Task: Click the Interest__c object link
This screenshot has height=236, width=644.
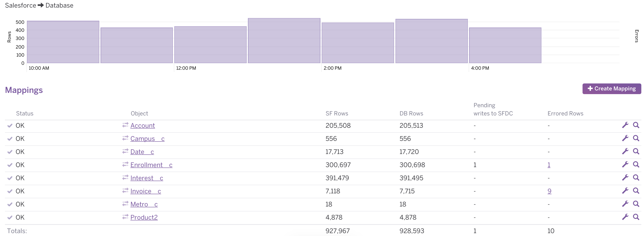Action: click(147, 178)
